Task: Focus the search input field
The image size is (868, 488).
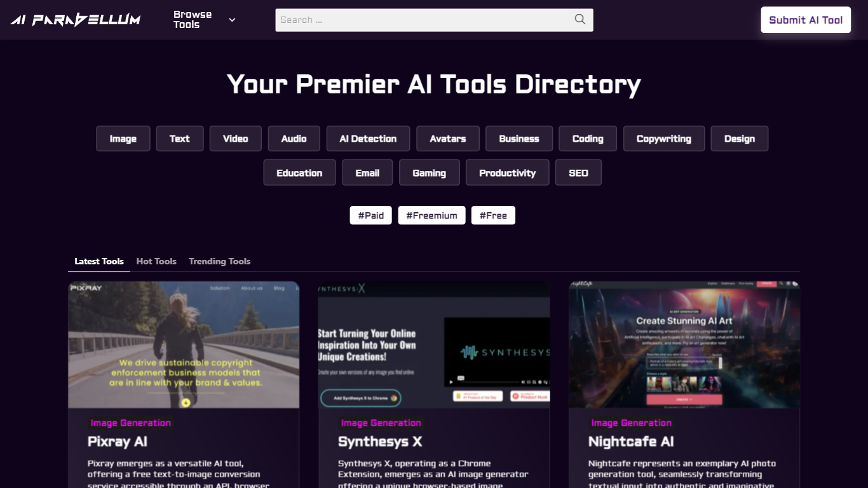Action: [423, 20]
